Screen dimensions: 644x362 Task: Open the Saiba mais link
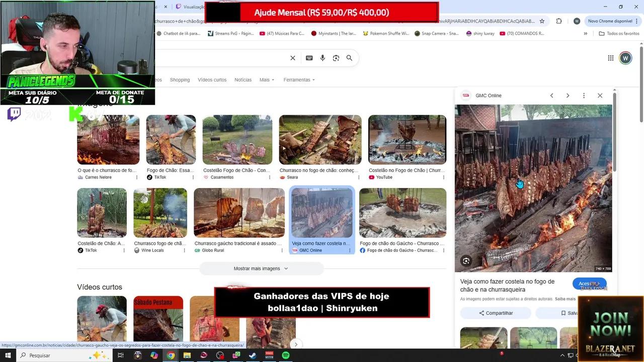[x=565, y=299]
